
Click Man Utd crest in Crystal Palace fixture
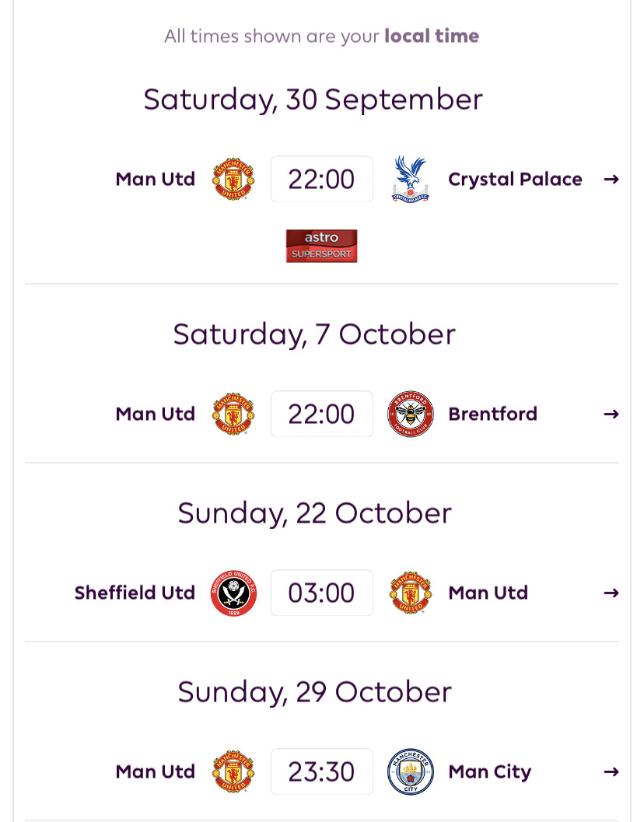pyautogui.click(x=233, y=179)
